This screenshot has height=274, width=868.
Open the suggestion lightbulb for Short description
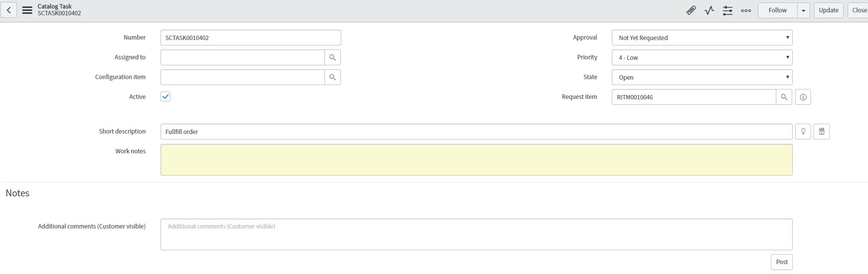[x=803, y=132]
